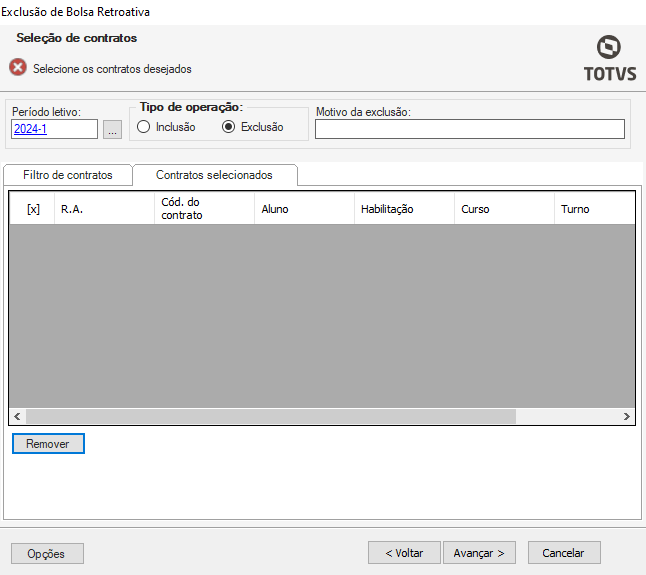Cancel the wizard with Cancelar
Viewport: 646px width, 575px height.
point(563,553)
